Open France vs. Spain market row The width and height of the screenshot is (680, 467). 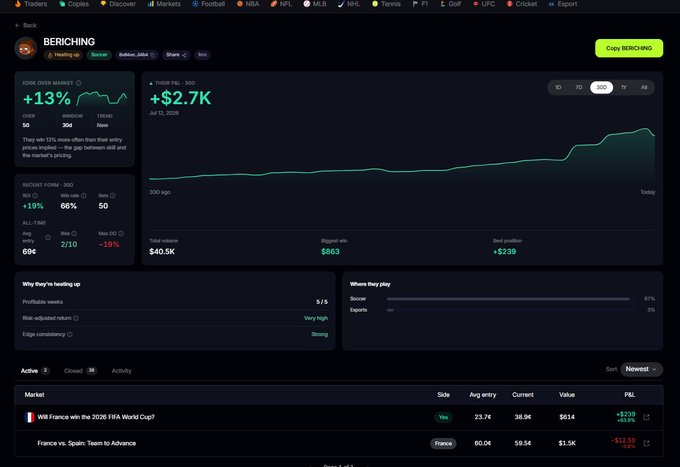click(339, 443)
